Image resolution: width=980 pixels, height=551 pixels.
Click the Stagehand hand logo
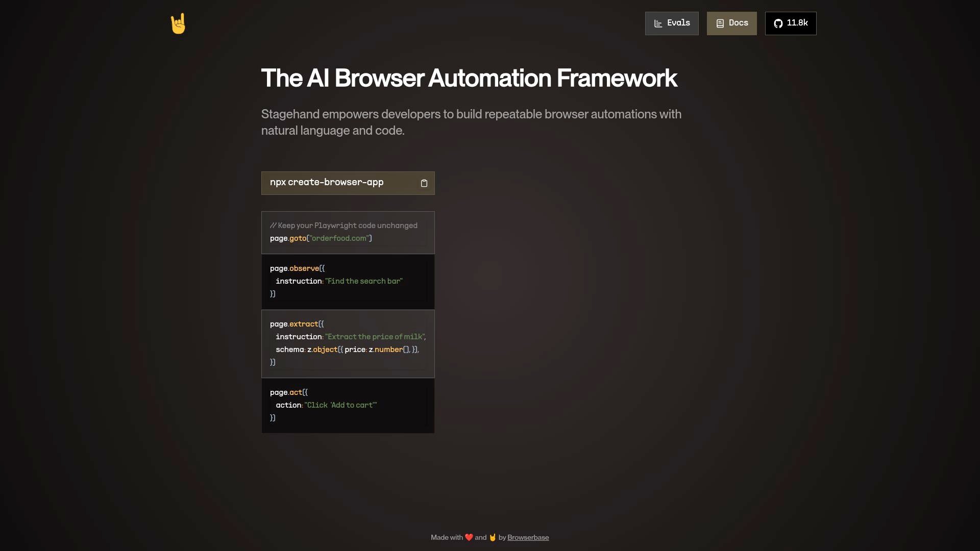coord(178,23)
